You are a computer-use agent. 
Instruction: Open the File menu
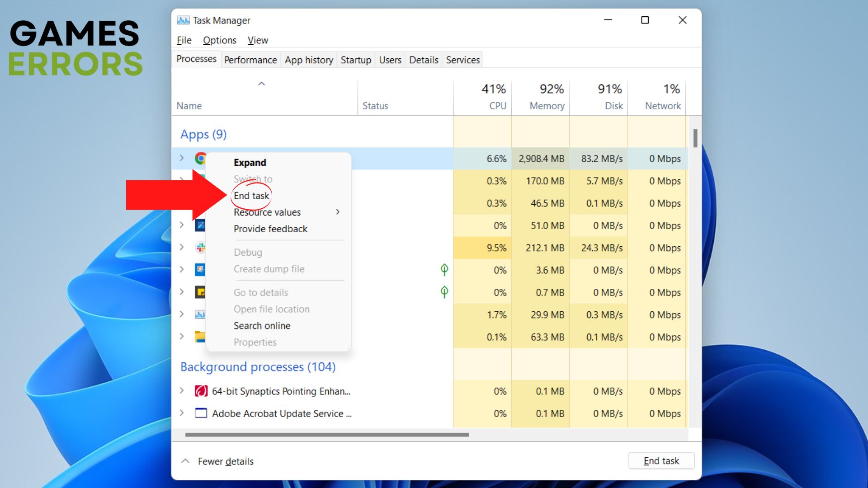pyautogui.click(x=184, y=39)
